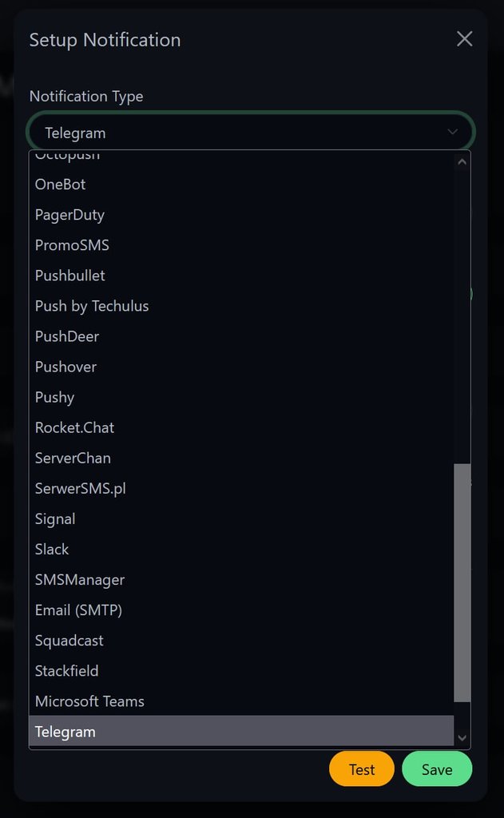Pick Rocket.Chat as notification type

(x=241, y=427)
